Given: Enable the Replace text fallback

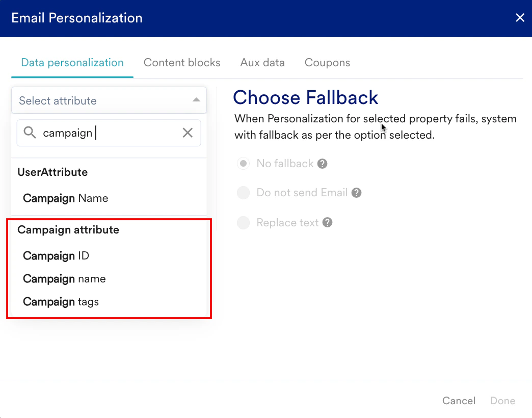Looking at the screenshot, I should point(243,222).
